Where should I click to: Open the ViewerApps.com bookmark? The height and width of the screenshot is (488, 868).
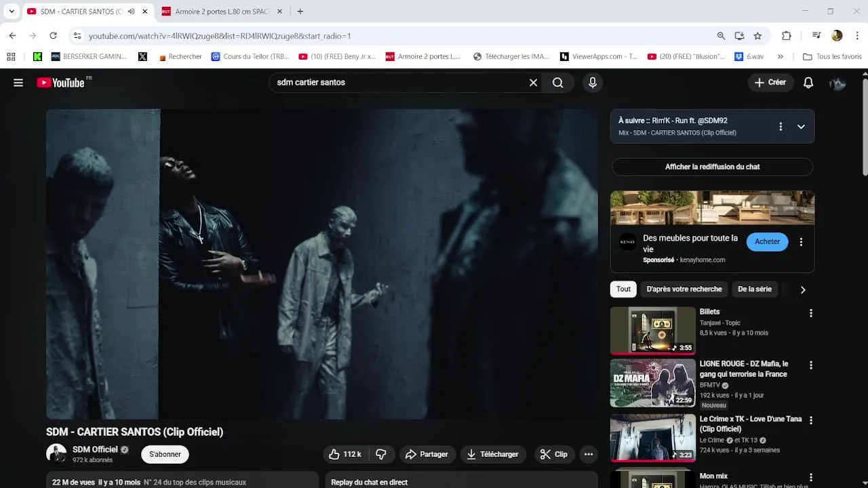(599, 56)
